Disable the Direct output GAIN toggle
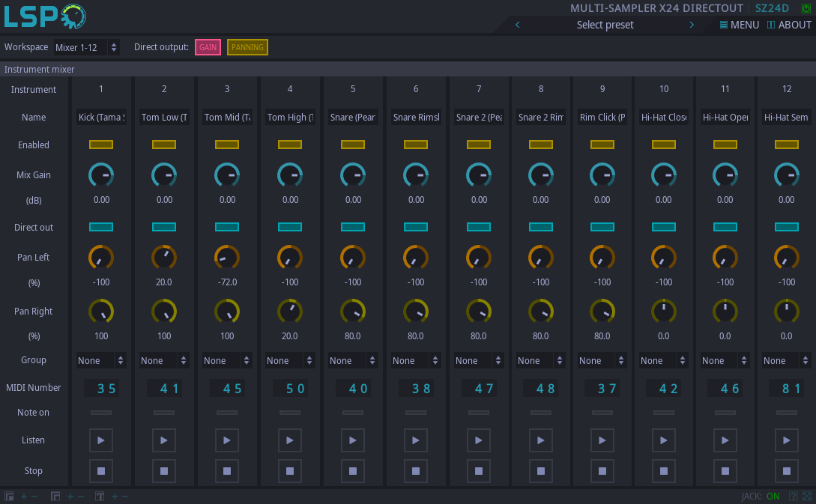Screen dimensions: 816x504 (208, 47)
